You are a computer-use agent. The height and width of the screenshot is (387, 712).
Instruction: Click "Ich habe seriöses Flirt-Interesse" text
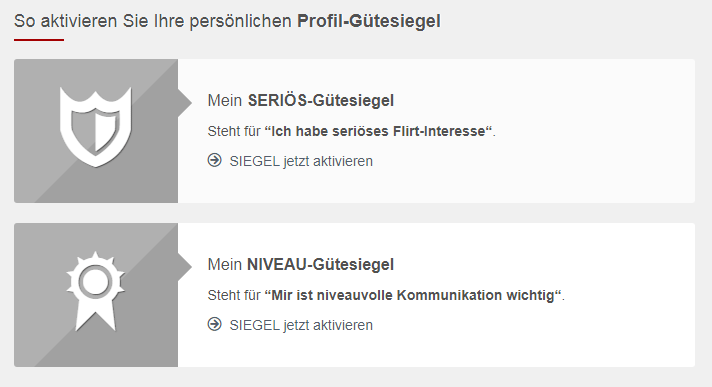coord(379,131)
